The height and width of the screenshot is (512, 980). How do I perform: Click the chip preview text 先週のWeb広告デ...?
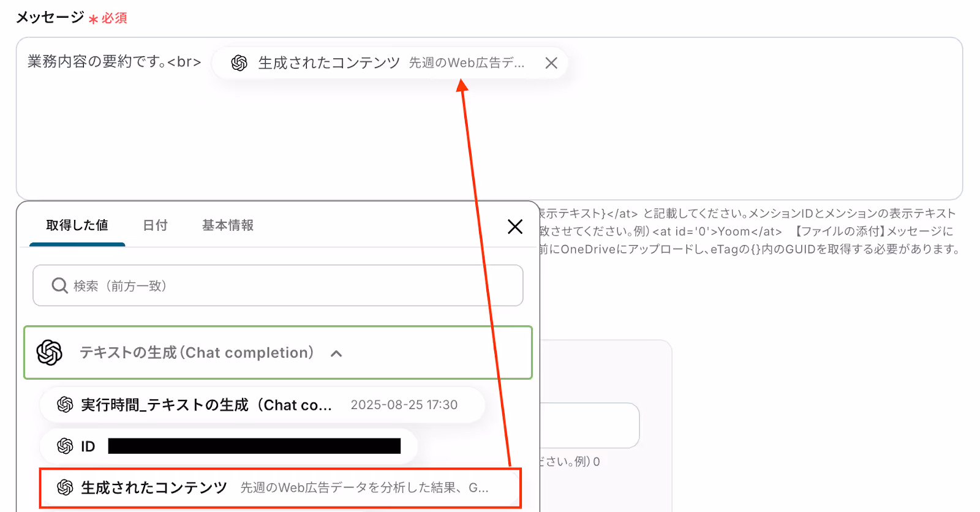[467, 63]
